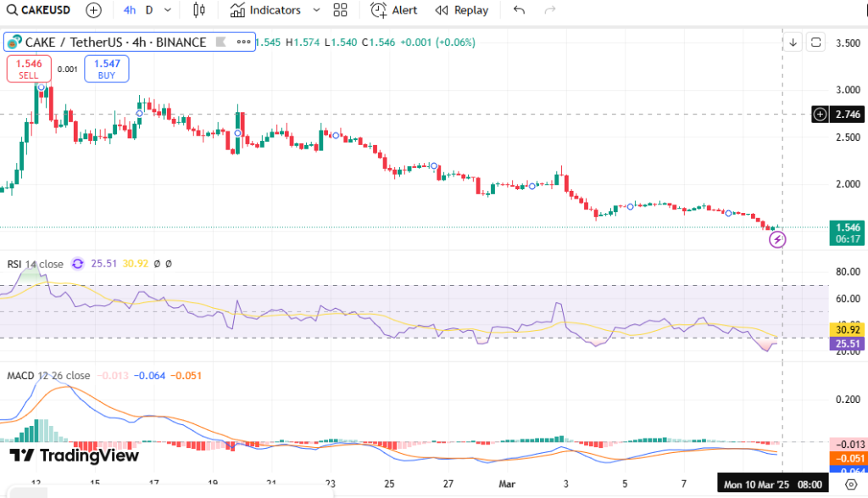868x498 pixels.
Task: Click the orange MACD signal label -0.051
Action: [847, 458]
